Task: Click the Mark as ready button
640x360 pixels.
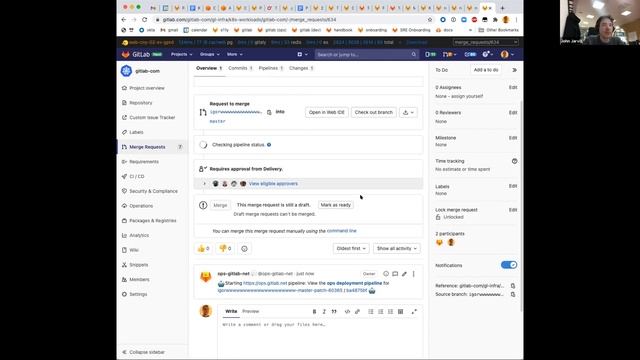Action: pos(336,205)
